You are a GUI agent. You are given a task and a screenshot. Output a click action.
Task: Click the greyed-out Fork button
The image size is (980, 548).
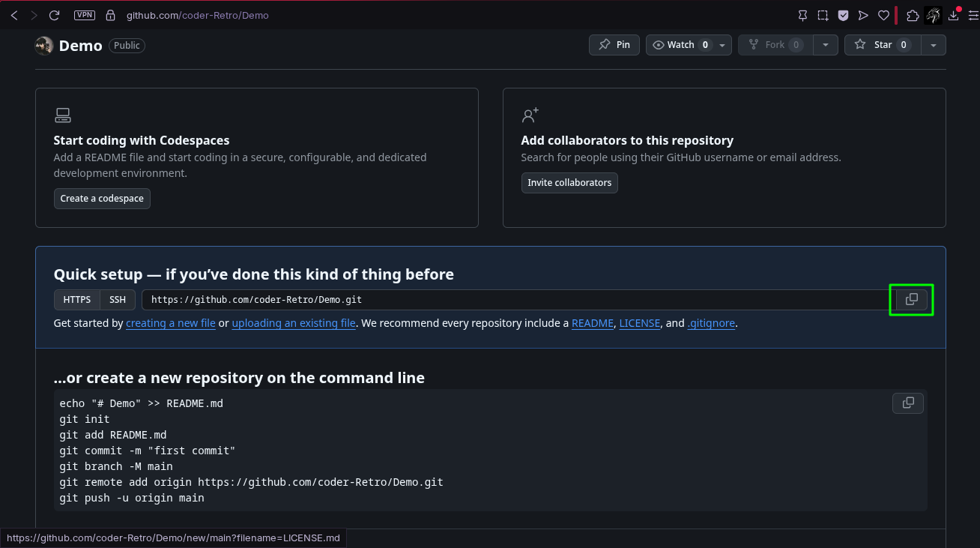click(775, 45)
